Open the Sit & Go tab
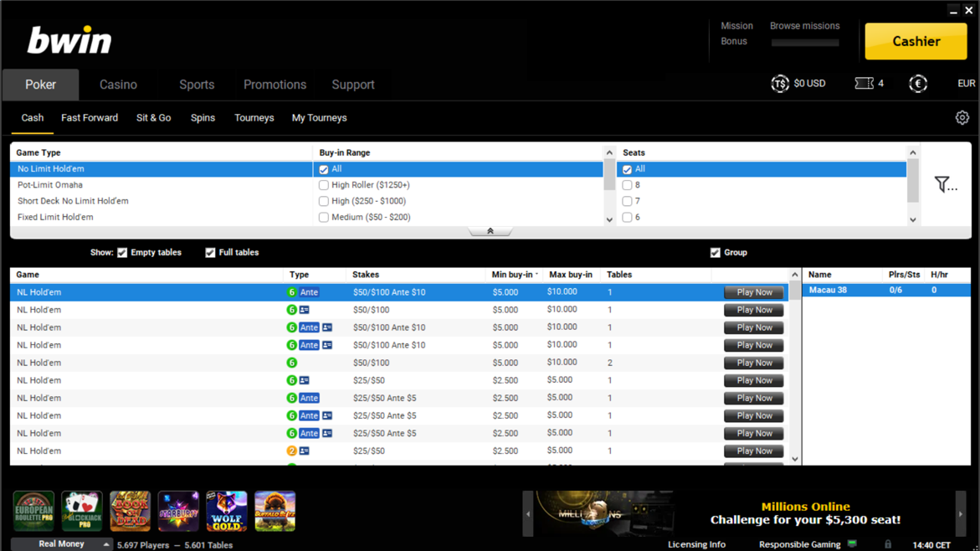The image size is (980, 551). pyautogui.click(x=153, y=118)
